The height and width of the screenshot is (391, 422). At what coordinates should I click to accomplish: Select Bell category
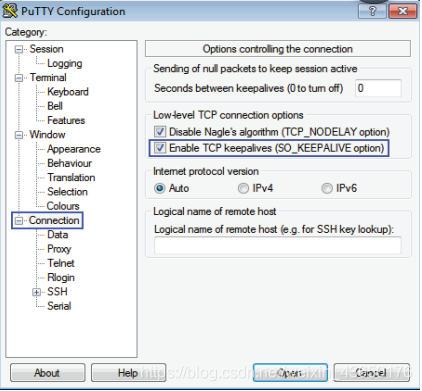(x=55, y=106)
